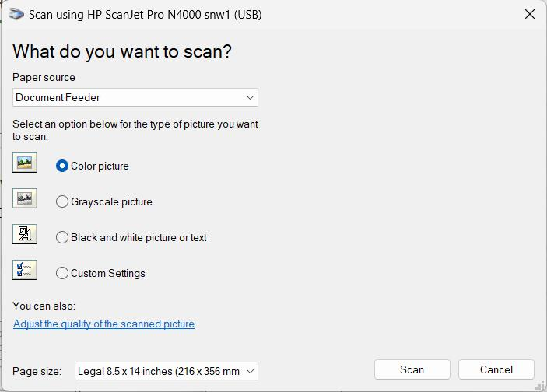Viewport: 547px width, 392px height.
Task: Click the scanner icon in title bar
Action: [16, 14]
